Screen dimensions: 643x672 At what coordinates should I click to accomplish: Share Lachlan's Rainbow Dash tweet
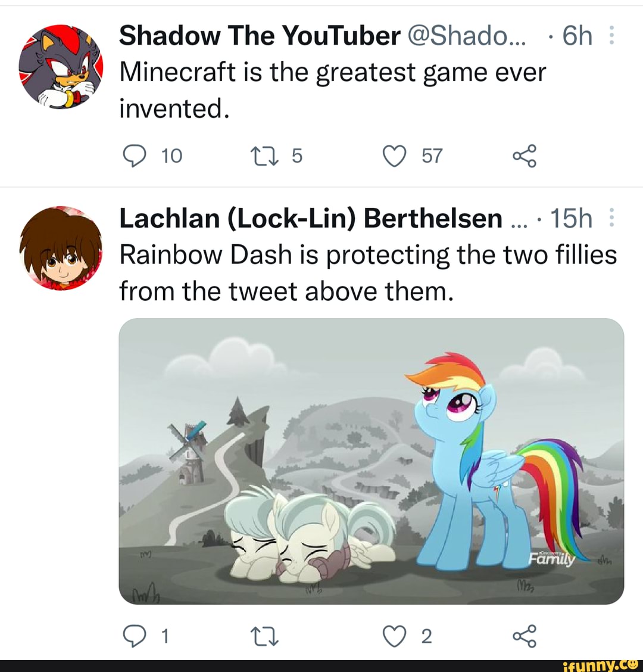coord(524,637)
